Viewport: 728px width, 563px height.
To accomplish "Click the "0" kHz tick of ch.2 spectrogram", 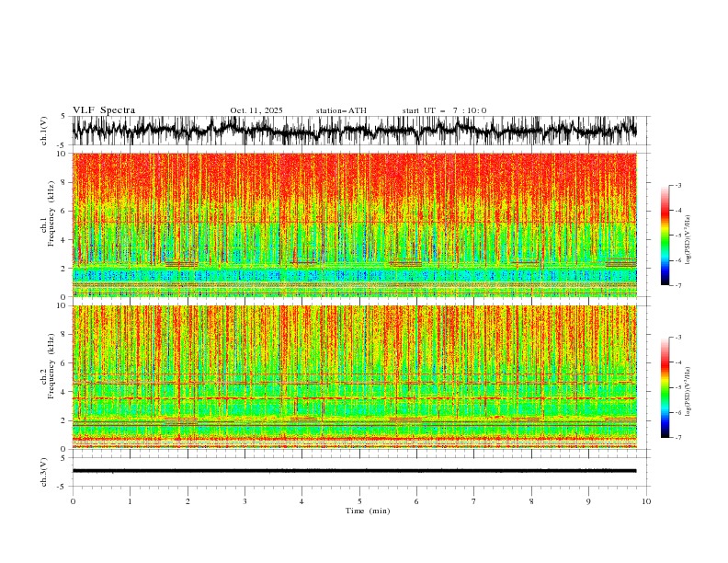I will click(x=63, y=449).
